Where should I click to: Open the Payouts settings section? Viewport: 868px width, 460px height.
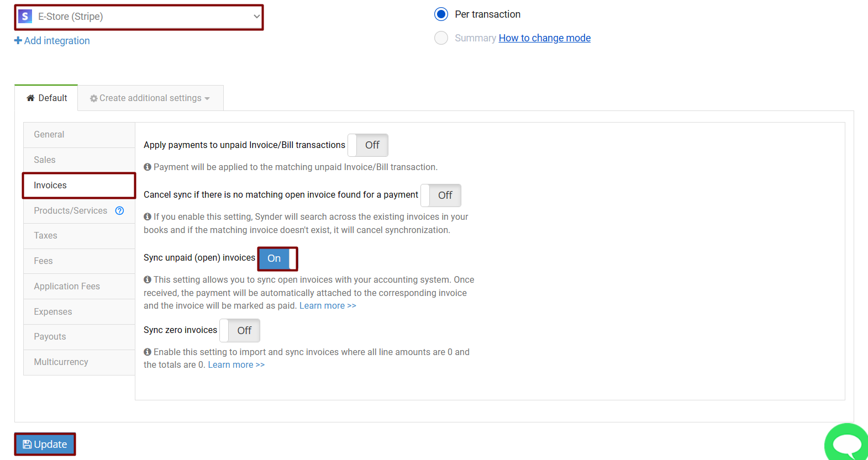(79, 337)
